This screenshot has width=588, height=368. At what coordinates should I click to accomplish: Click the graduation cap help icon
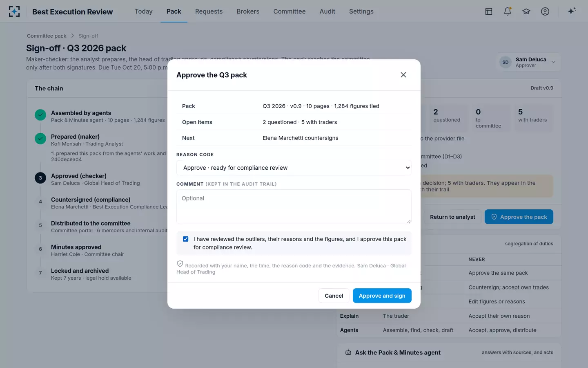coord(526,11)
